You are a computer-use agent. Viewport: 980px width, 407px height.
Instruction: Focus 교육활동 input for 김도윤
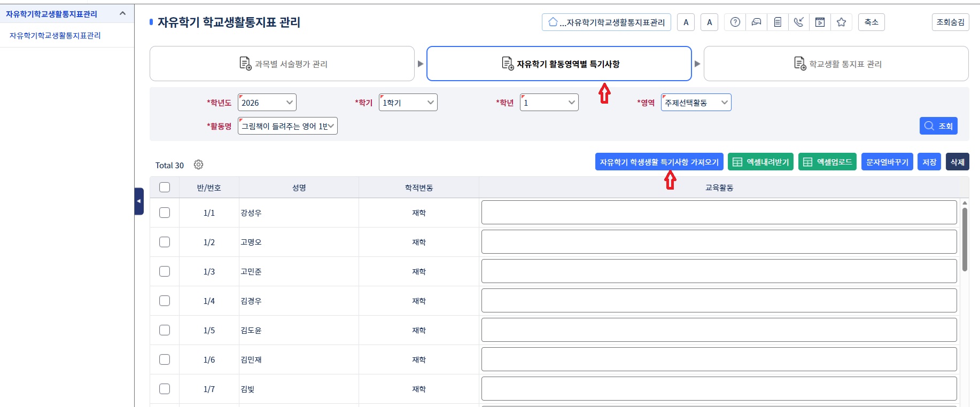tap(719, 330)
